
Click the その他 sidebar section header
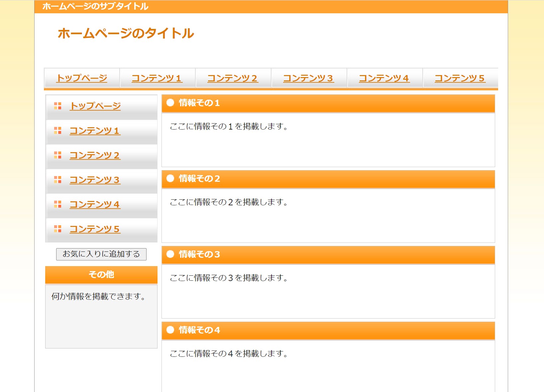(101, 275)
